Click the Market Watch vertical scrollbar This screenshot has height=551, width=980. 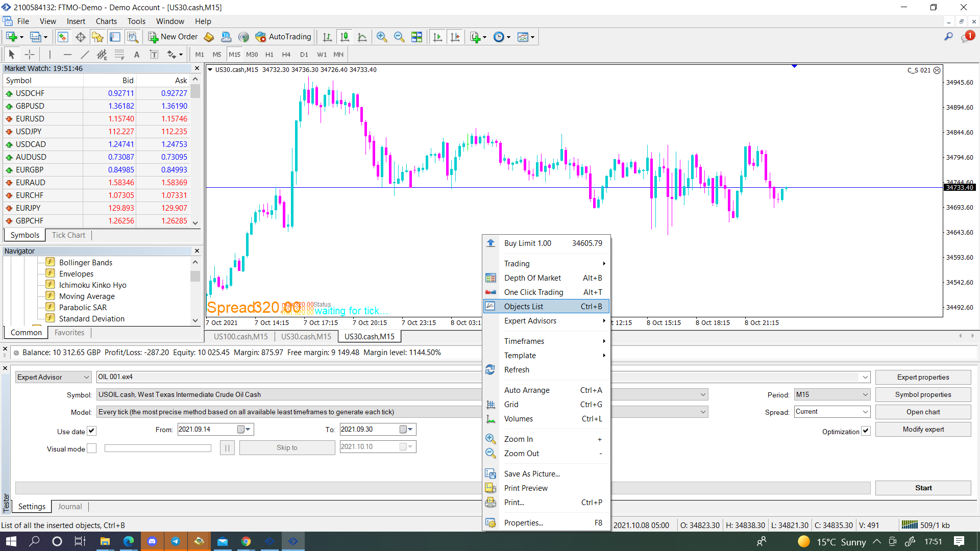point(195,151)
